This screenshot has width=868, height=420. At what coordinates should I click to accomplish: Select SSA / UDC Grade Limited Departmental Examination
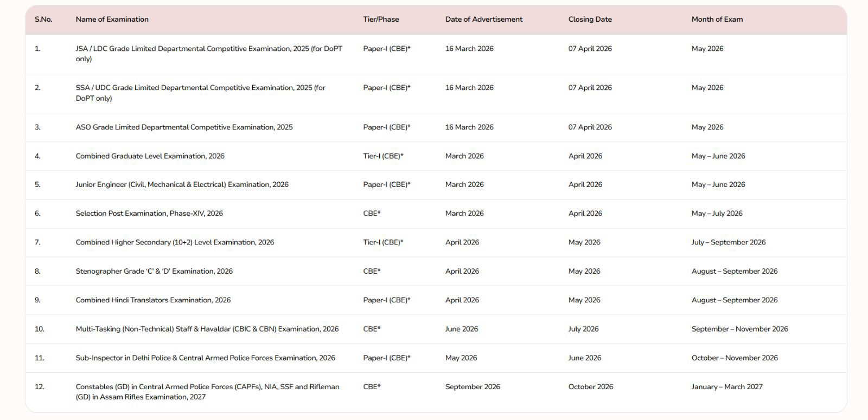point(200,93)
